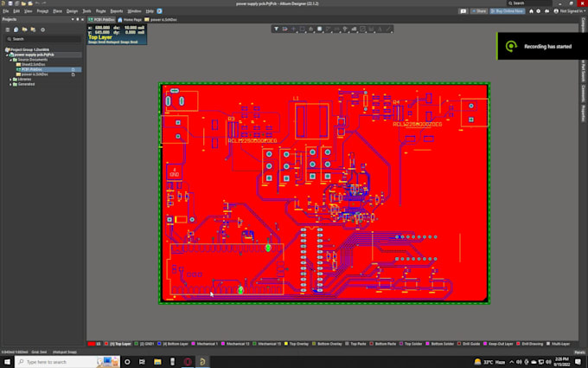Pick the Place Line tool
The width and height of the screenshot is (588, 368).
point(388,29)
